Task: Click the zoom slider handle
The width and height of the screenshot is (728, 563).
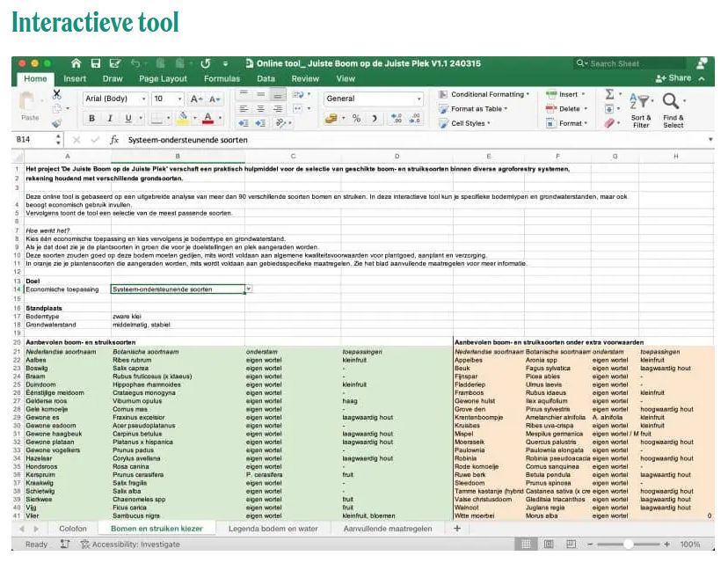Action: pyautogui.click(x=628, y=544)
